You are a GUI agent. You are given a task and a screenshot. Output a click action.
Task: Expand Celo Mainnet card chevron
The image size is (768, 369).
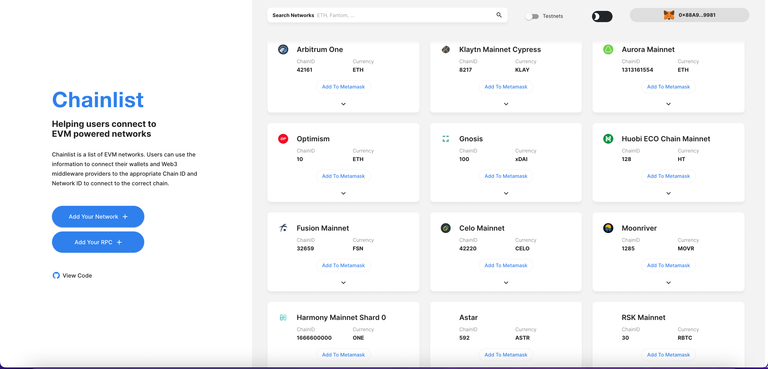coord(506,282)
